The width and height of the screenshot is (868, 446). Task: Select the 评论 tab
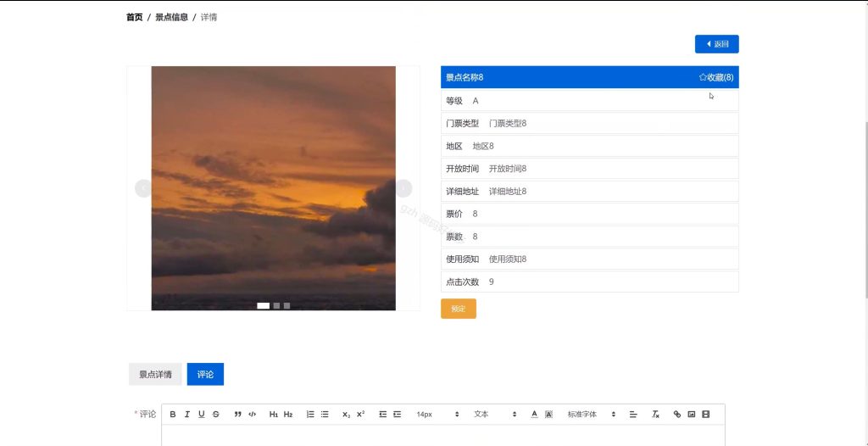tap(205, 375)
